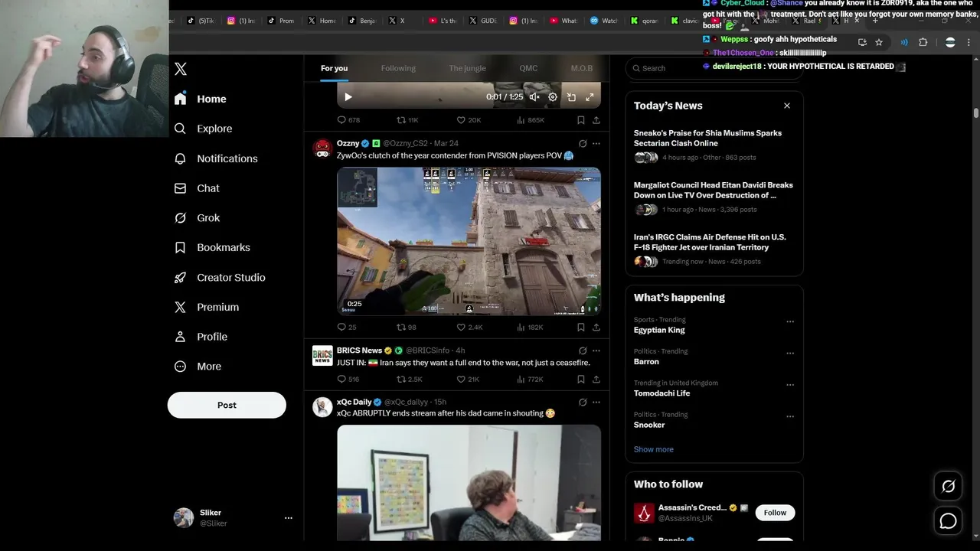Close the Today's News panel
The height and width of the screenshot is (551, 980).
(x=787, y=106)
